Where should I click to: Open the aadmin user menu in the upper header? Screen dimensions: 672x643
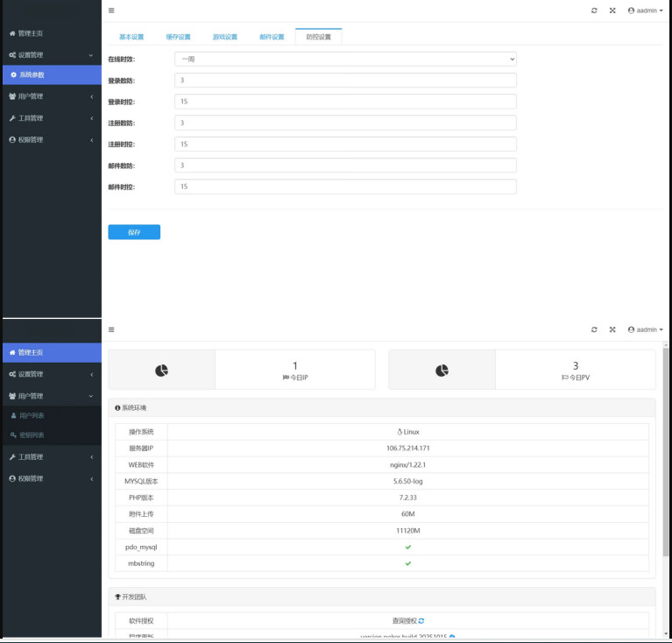point(645,11)
